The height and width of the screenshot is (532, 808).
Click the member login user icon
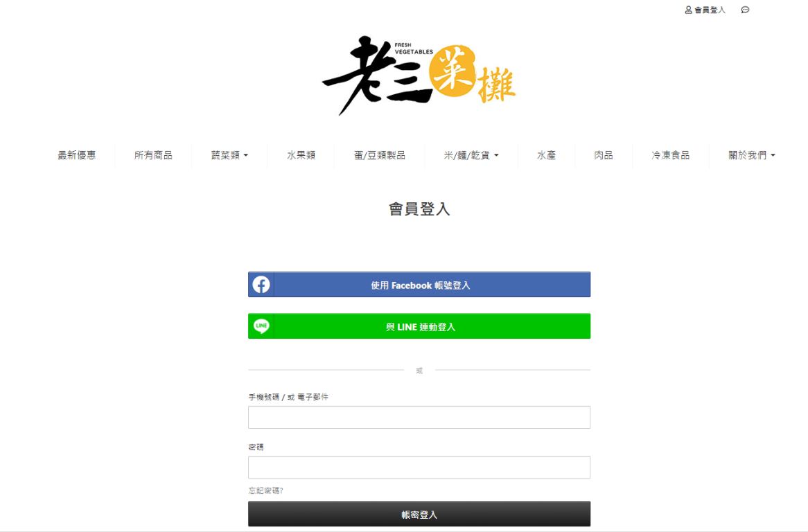click(x=688, y=10)
